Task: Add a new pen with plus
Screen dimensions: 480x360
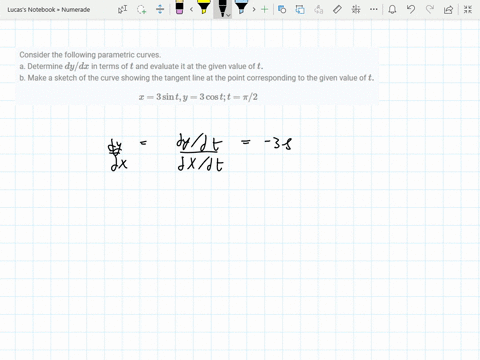Action: pos(264,9)
